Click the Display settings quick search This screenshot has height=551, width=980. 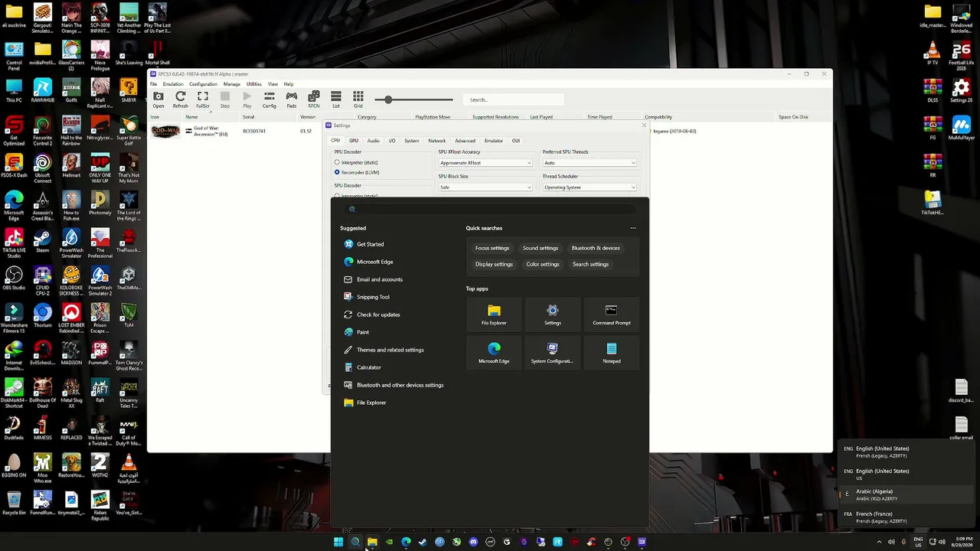coord(494,264)
